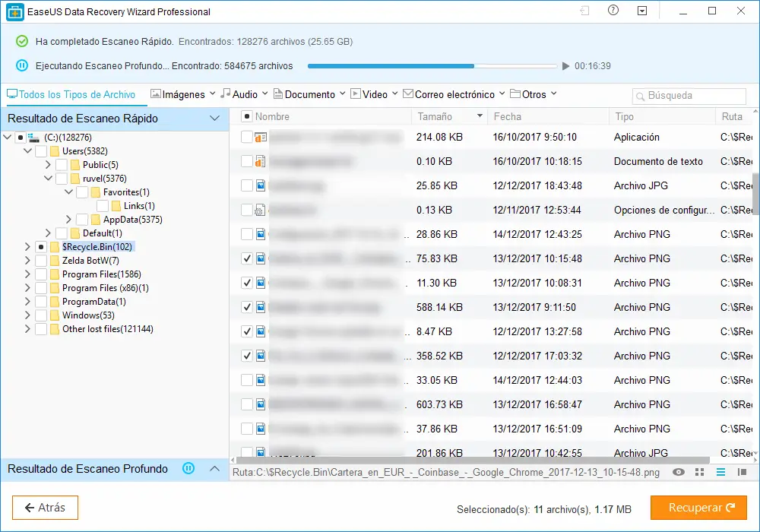
Task: Expand the Other lost files node
Action: pos(27,329)
